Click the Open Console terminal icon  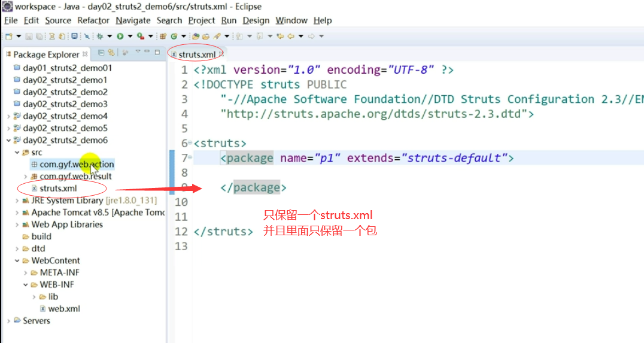[x=74, y=36]
